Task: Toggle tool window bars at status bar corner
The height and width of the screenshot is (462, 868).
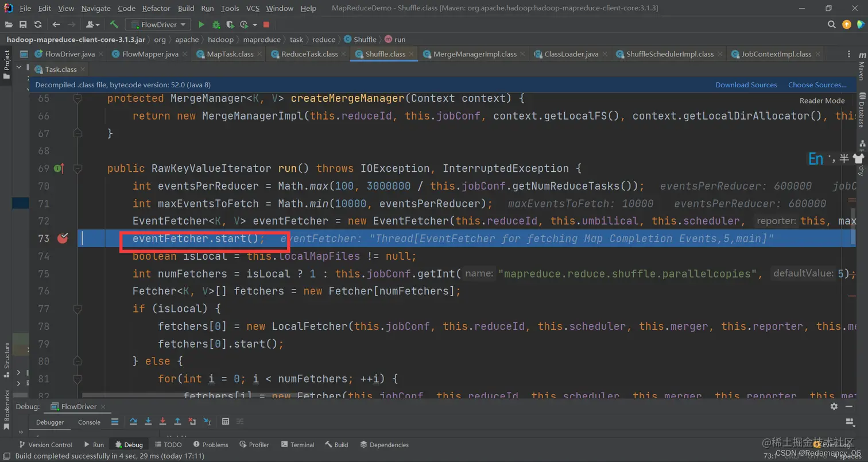Action: [x=7, y=456]
